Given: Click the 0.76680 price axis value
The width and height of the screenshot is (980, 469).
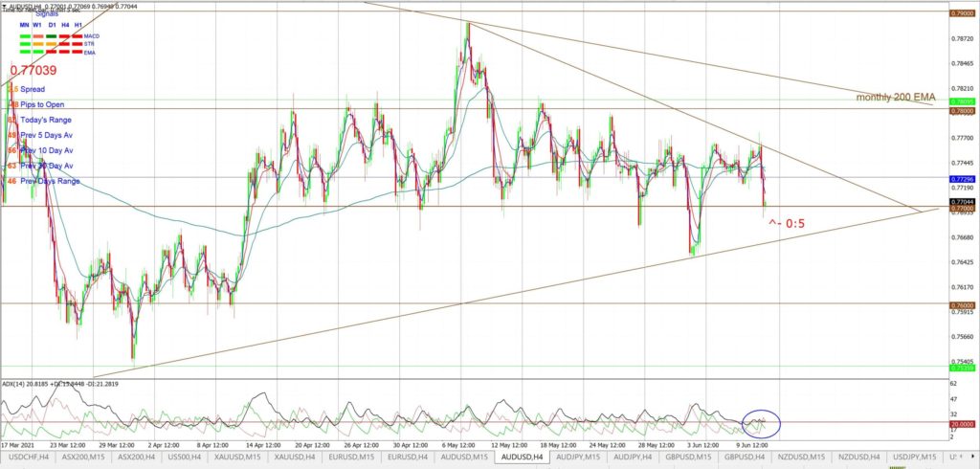Looking at the screenshot, I should tap(962, 237).
